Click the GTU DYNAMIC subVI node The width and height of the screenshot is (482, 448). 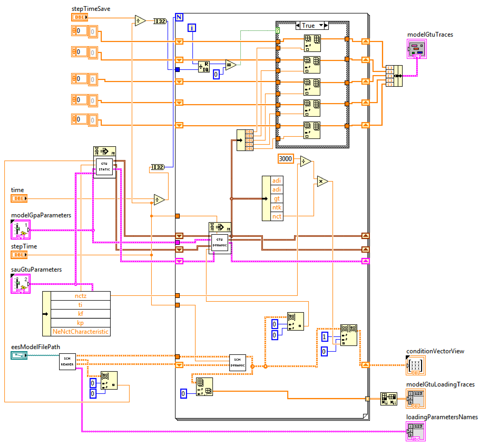tap(220, 242)
